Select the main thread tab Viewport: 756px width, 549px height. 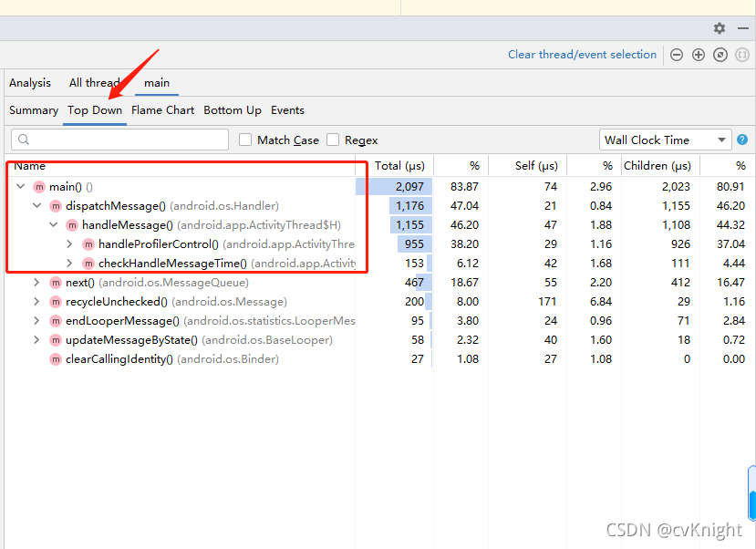[x=157, y=83]
